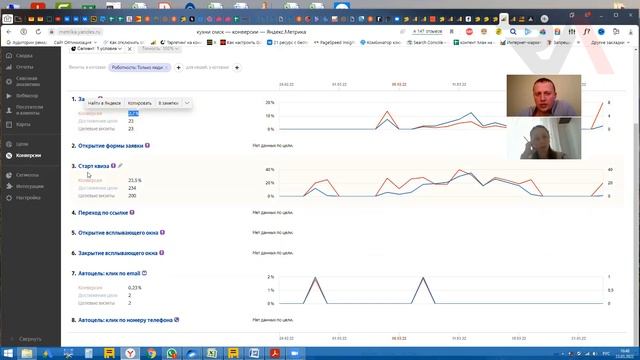
Task: Open Google Chrome from the taskbar
Action: [x=151, y=353]
